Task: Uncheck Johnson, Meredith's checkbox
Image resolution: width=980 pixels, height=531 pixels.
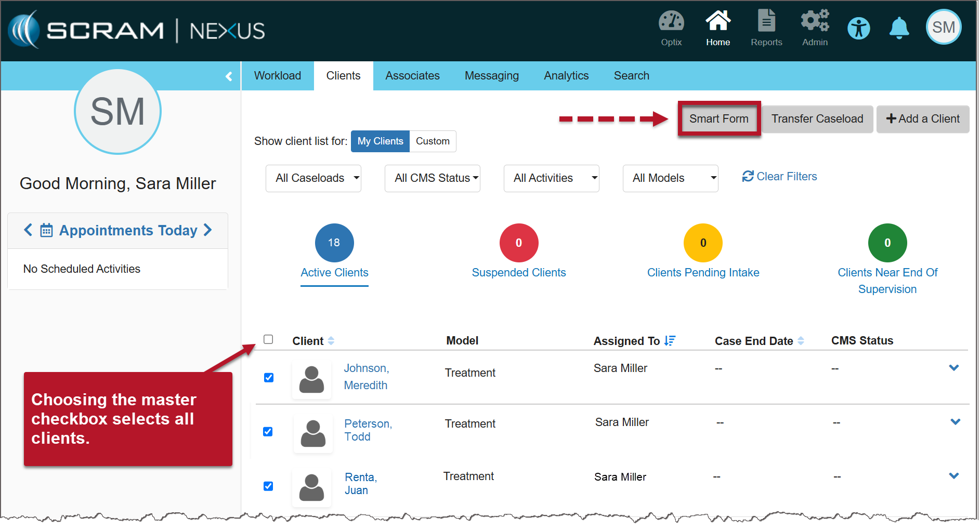Action: click(x=269, y=378)
